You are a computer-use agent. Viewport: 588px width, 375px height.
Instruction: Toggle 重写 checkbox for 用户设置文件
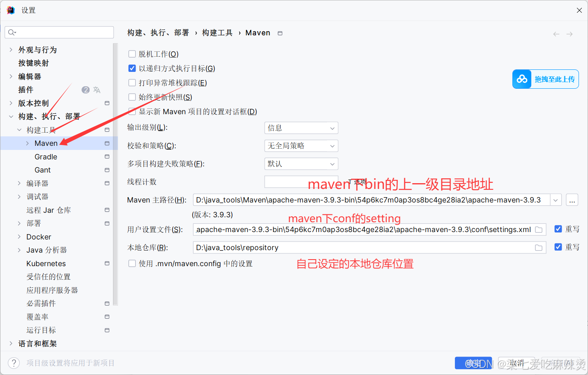pyautogui.click(x=558, y=229)
